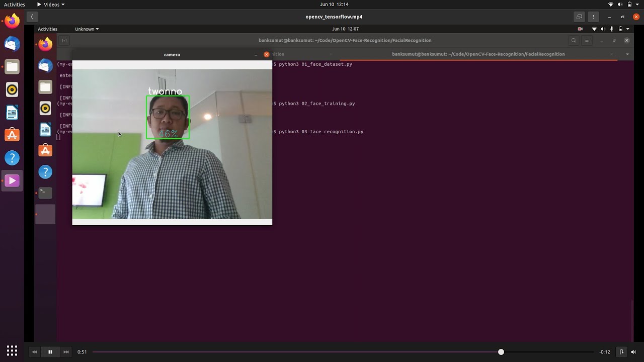Screen dimensions: 644x362
Task: Click the twonno label above the face box
Action: (165, 92)
